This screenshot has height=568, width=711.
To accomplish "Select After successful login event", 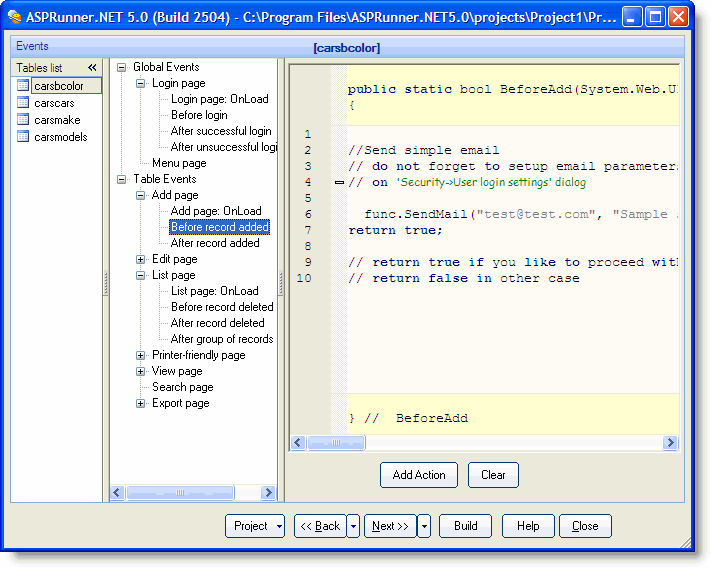I will point(221,131).
